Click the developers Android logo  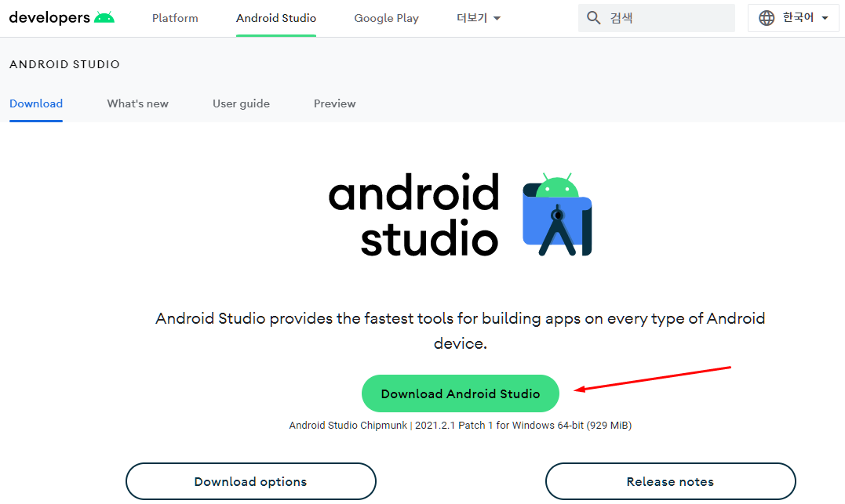[62, 18]
